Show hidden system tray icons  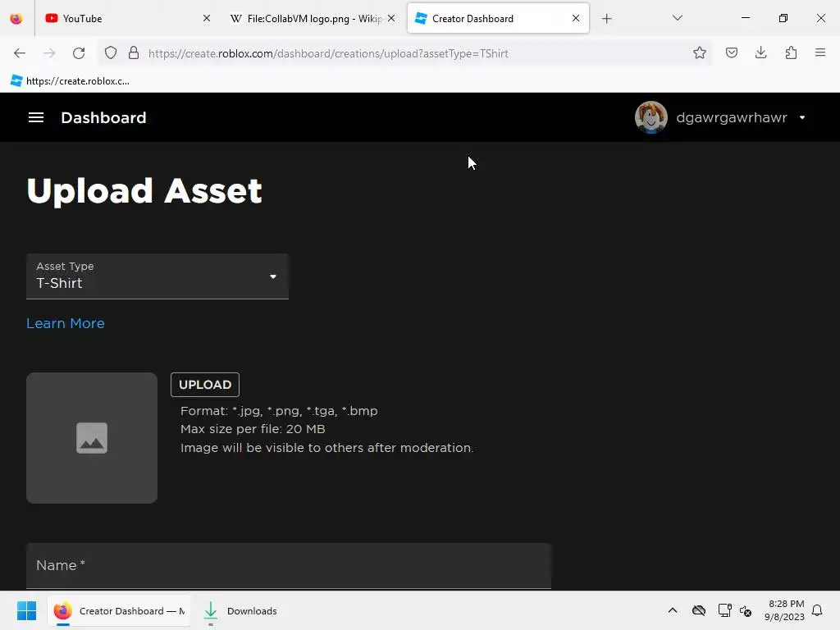click(x=673, y=610)
